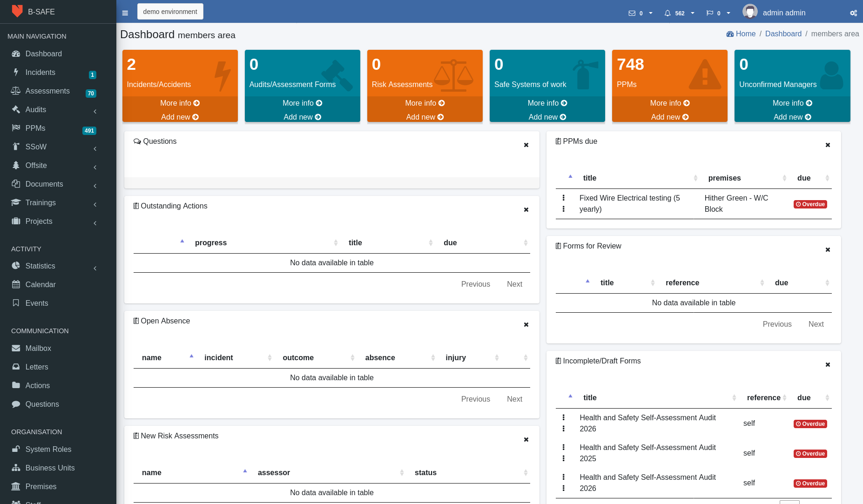
Task: Click Previous in Open Absence pagination
Action: coord(476,399)
